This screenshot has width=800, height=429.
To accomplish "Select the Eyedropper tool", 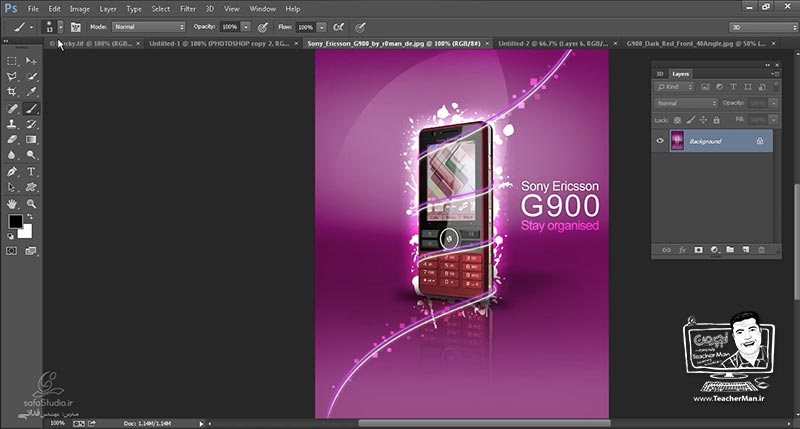I will (x=31, y=92).
